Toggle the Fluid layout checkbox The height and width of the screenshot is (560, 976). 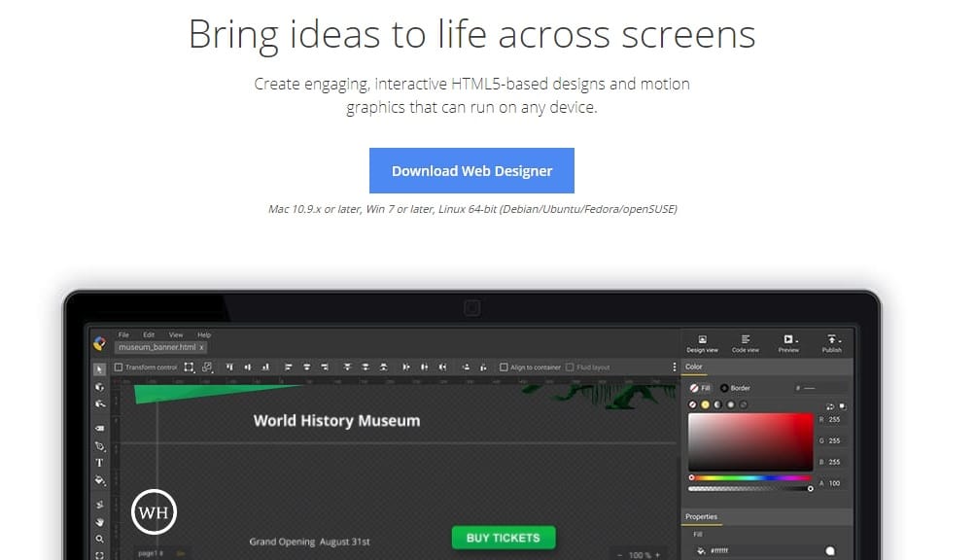coord(570,367)
